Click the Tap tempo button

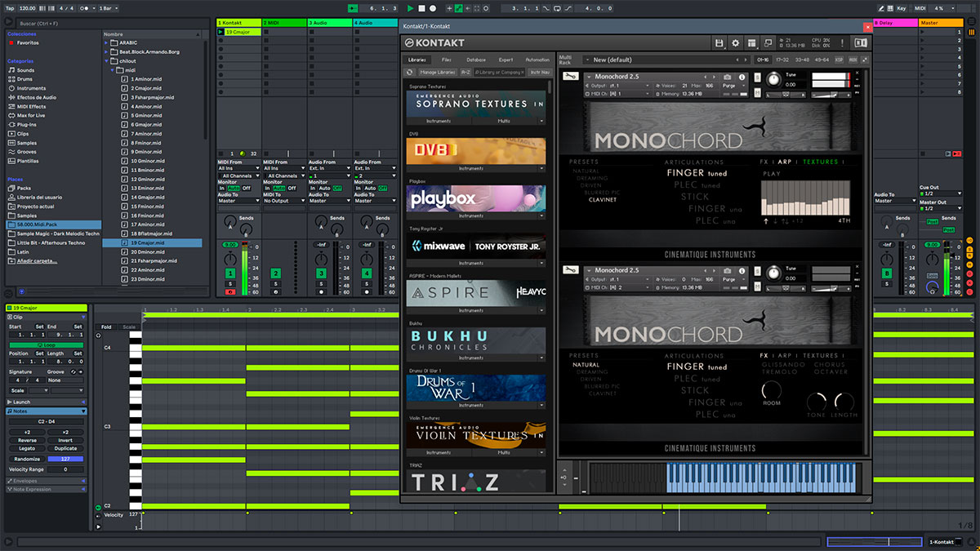click(9, 7)
